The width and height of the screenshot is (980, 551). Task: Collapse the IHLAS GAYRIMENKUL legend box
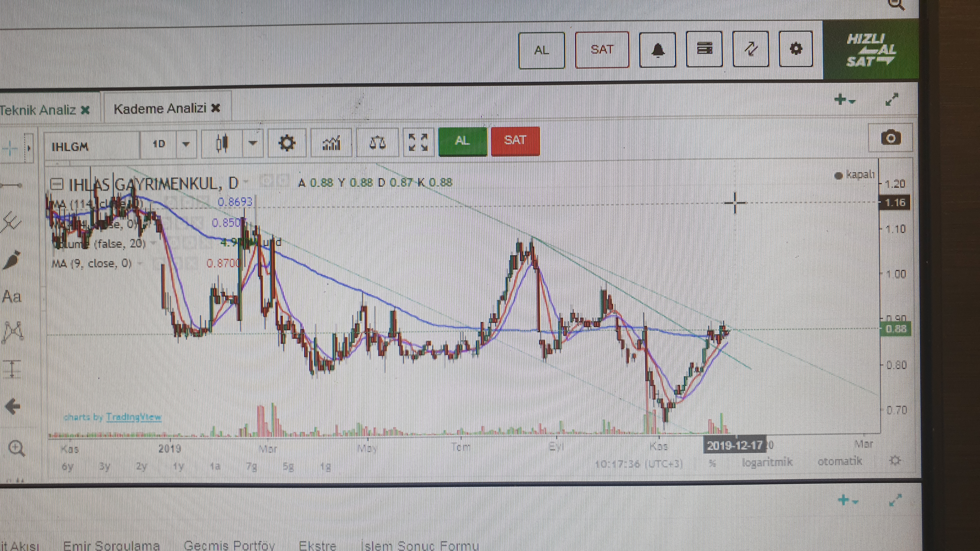point(57,184)
